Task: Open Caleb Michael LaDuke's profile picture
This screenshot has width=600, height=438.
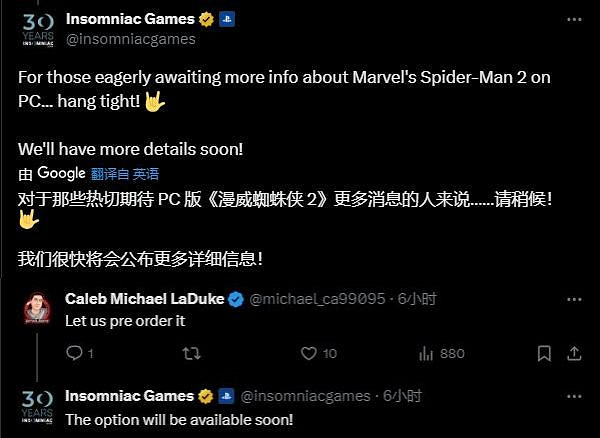Action: [37, 309]
